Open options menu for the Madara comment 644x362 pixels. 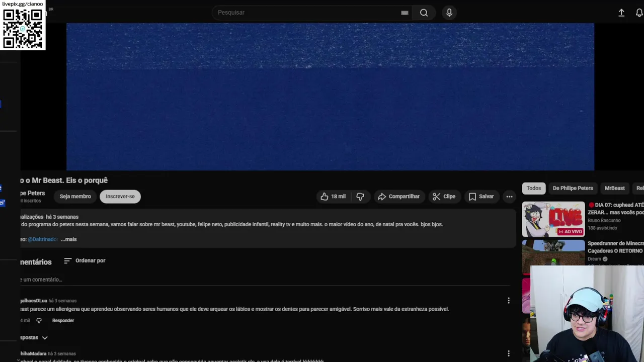[x=509, y=353]
